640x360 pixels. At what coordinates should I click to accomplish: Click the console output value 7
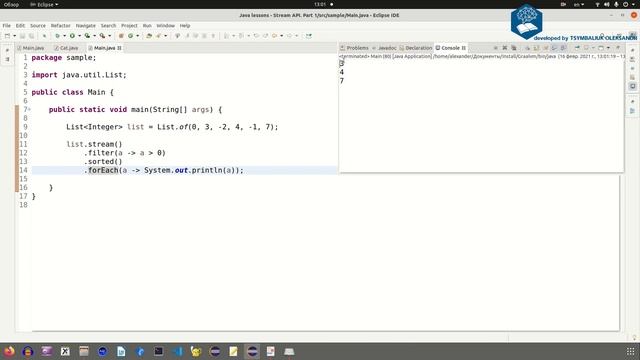(342, 81)
